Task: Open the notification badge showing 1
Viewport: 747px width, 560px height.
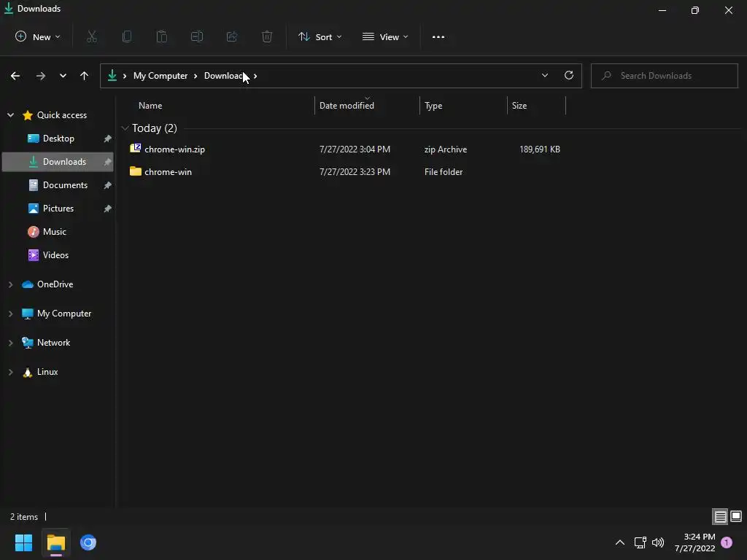Action: coord(727,542)
